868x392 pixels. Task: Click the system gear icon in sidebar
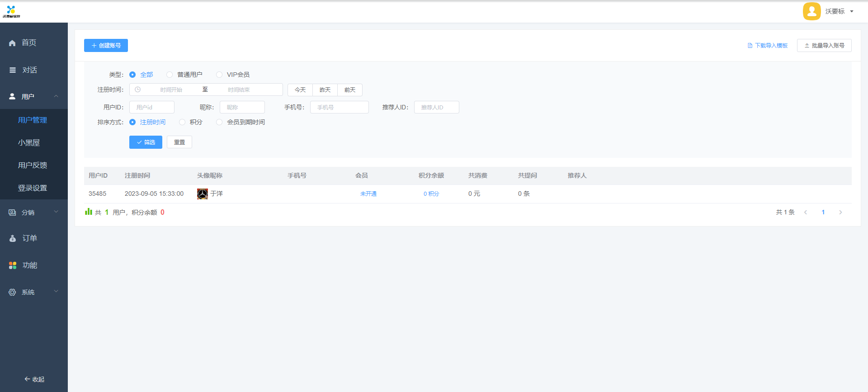click(x=12, y=293)
